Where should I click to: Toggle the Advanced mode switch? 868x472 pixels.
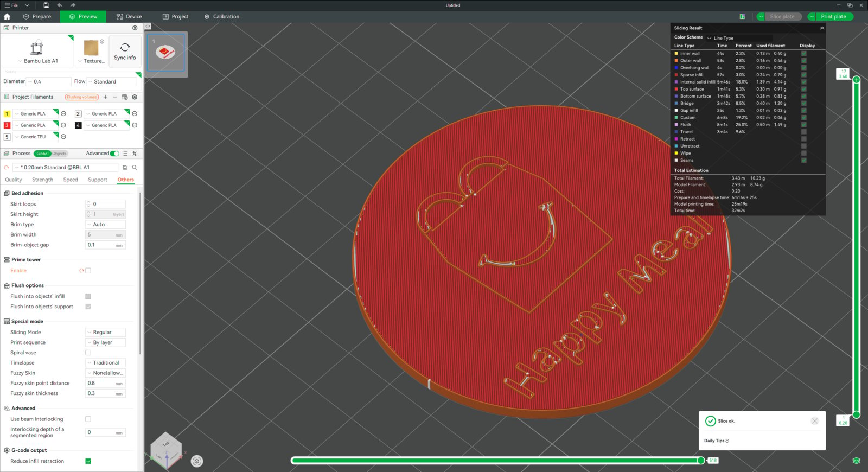114,154
